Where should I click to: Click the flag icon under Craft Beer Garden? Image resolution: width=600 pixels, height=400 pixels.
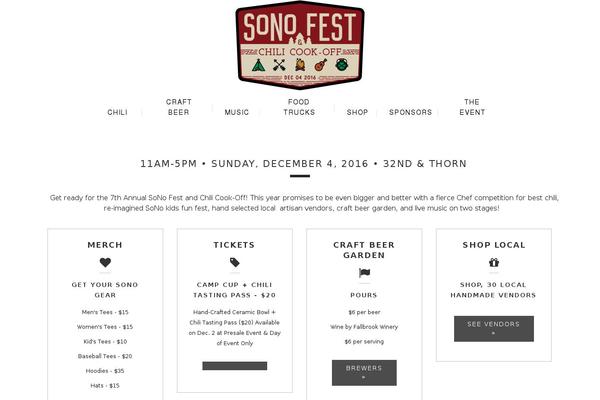(x=364, y=273)
